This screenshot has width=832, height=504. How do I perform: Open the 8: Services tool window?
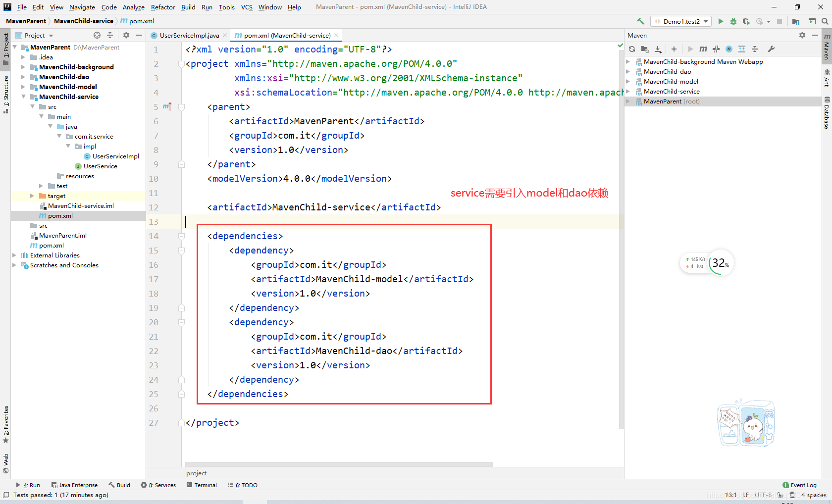coord(158,485)
